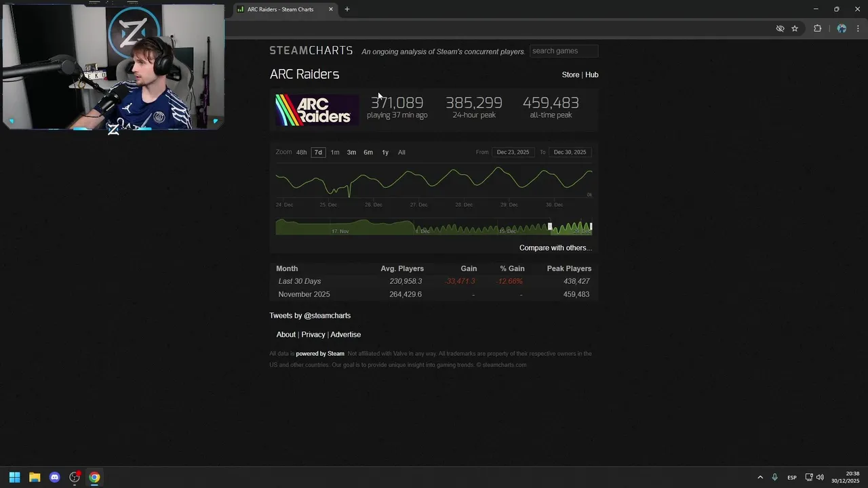The height and width of the screenshot is (488, 868).
Task: Open the SteamCharts home logo
Action: tap(311, 51)
